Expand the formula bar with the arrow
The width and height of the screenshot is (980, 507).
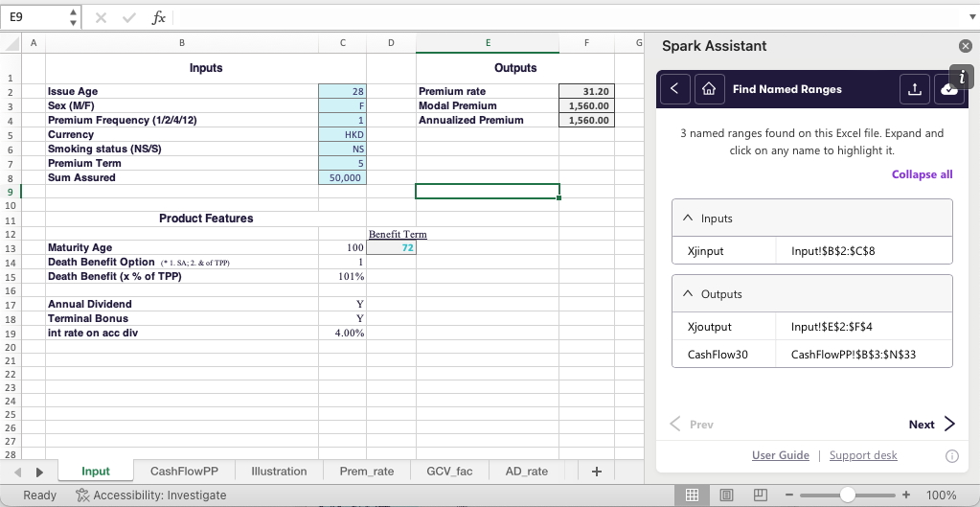971,18
